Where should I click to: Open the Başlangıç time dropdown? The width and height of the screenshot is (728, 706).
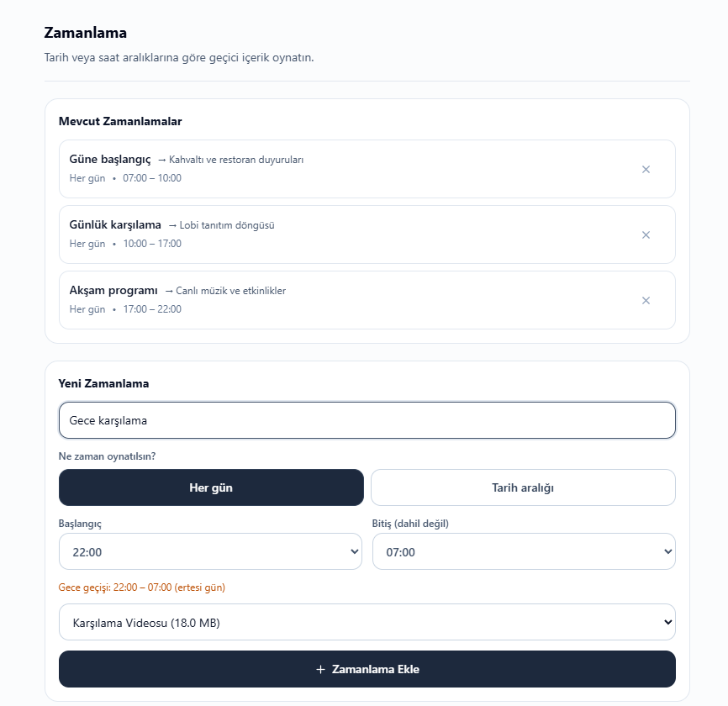coord(210,551)
